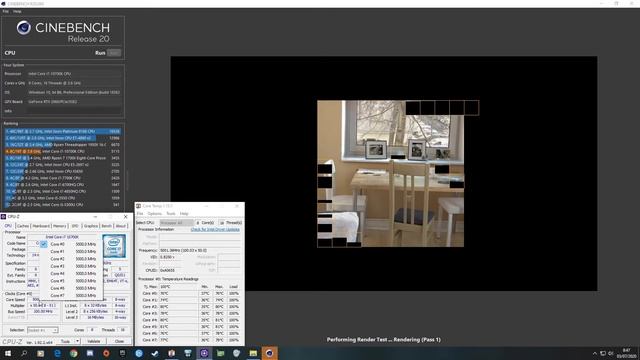640x360 pixels.
Task: Open the network tray icon
Action: tap(602, 353)
